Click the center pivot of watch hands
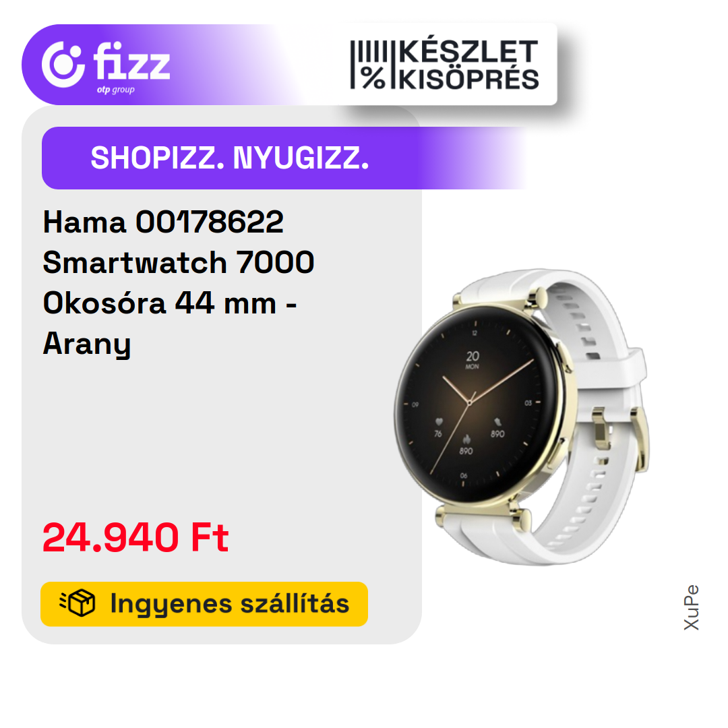The height and width of the screenshot is (728, 728). point(469,403)
